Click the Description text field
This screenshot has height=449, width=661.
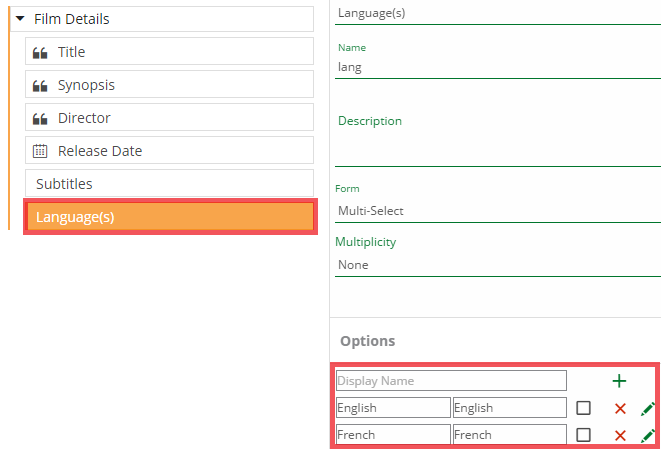[497, 148]
